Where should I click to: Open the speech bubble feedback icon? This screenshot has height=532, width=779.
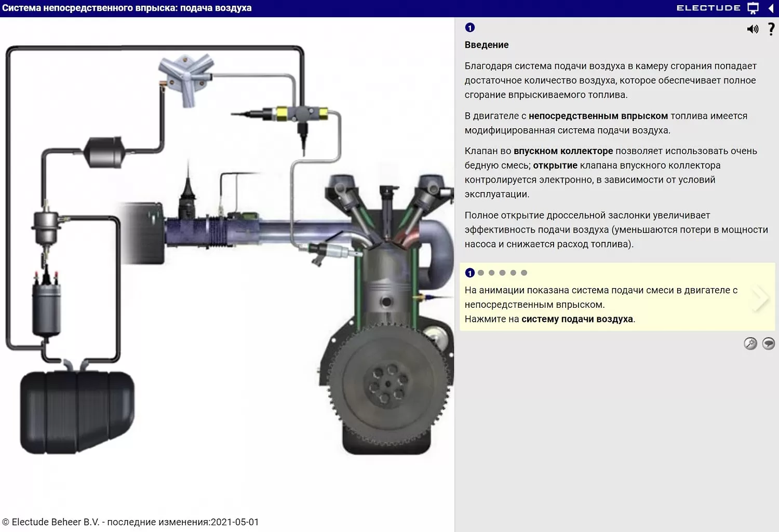pos(769,344)
